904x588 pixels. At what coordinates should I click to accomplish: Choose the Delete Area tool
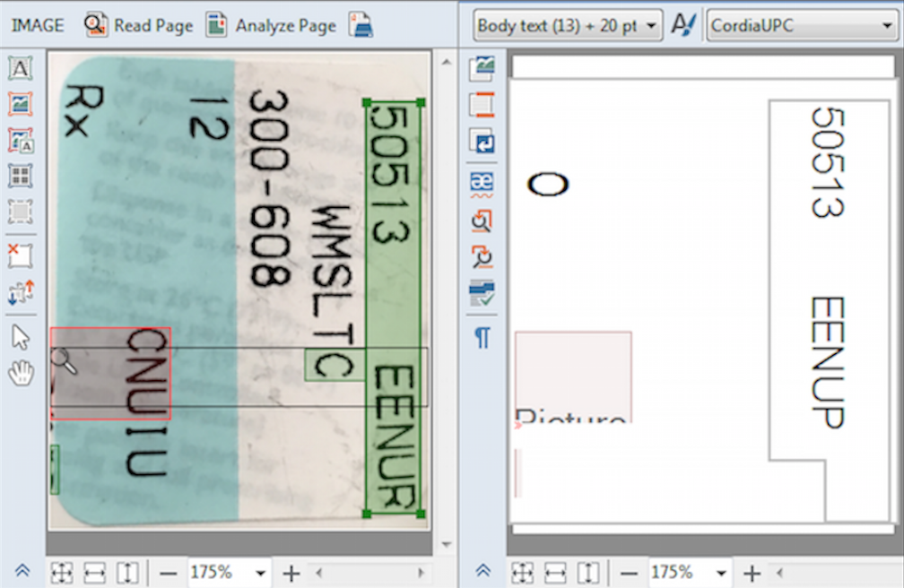(x=21, y=255)
